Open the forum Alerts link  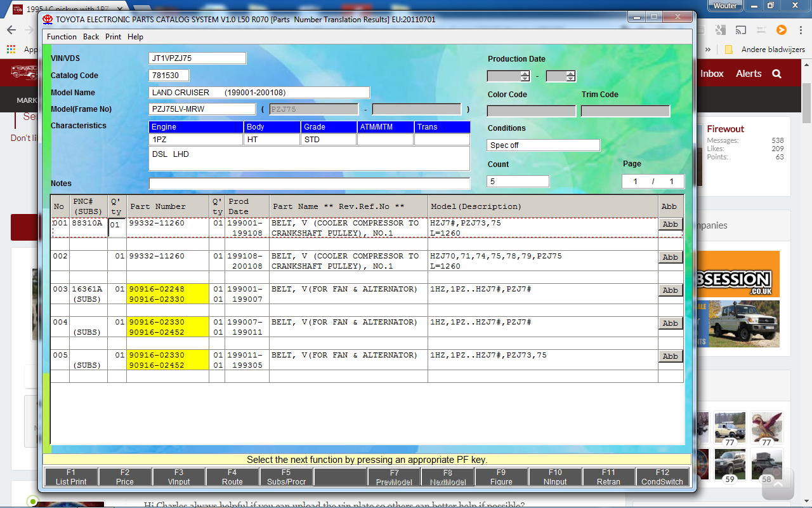pyautogui.click(x=749, y=74)
